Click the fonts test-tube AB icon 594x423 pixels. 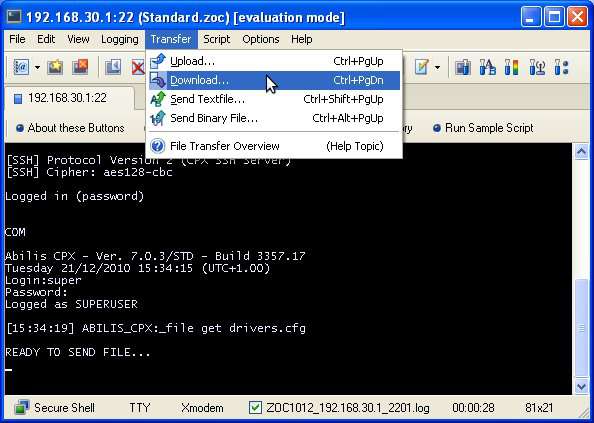coord(487,68)
